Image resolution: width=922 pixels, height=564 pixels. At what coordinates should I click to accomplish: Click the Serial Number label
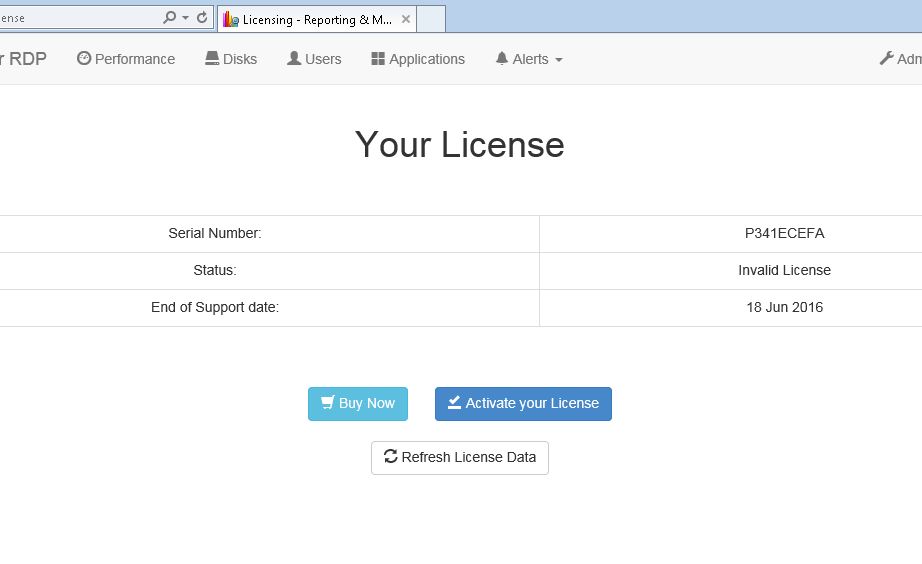point(215,233)
